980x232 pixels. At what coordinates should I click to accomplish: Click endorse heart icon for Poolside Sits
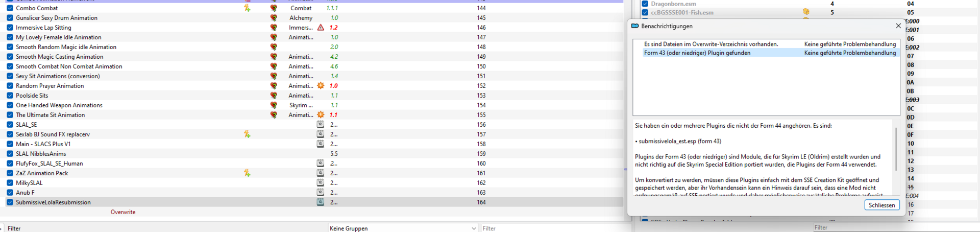[274, 96]
